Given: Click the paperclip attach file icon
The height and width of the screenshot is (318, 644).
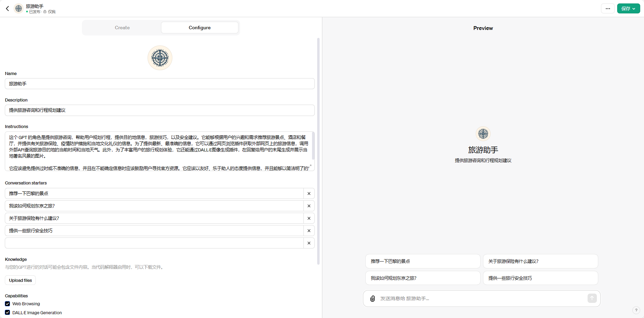Looking at the screenshot, I should 372,298.
